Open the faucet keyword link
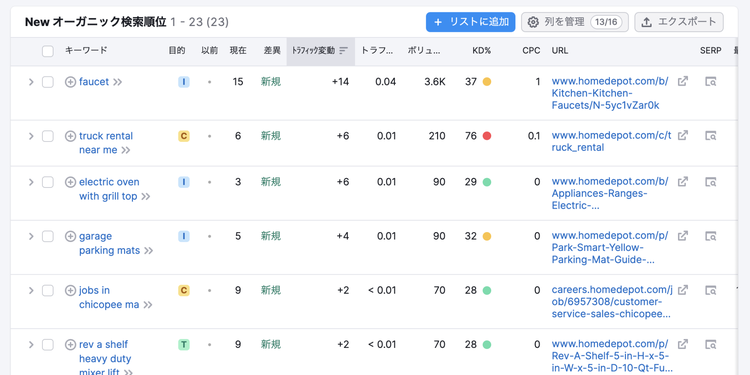This screenshot has height=375, width=750. click(94, 82)
